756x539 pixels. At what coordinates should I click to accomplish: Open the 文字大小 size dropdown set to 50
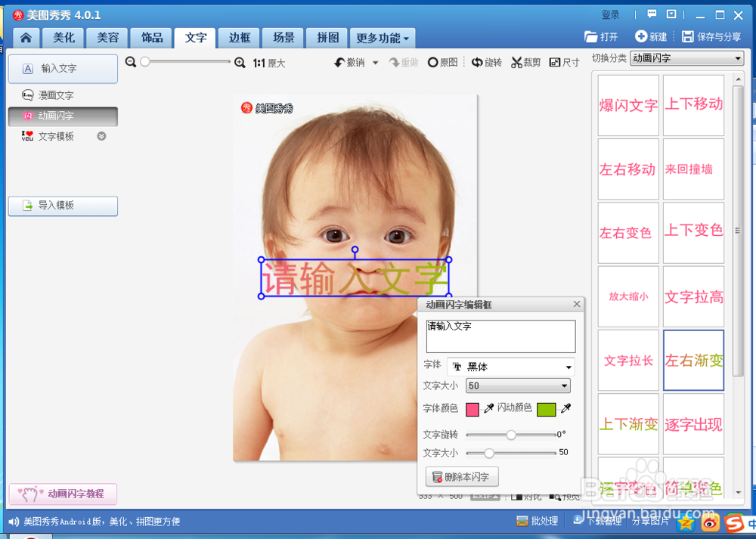click(517, 386)
